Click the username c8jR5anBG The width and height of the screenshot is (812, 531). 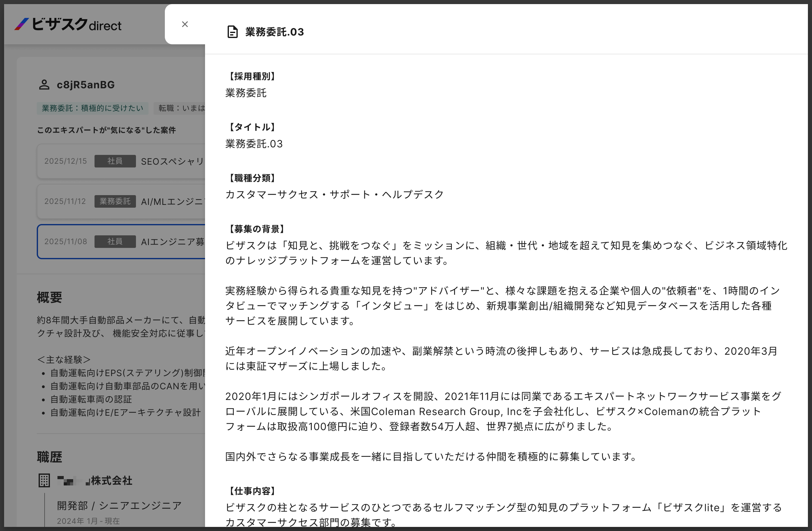(x=86, y=85)
